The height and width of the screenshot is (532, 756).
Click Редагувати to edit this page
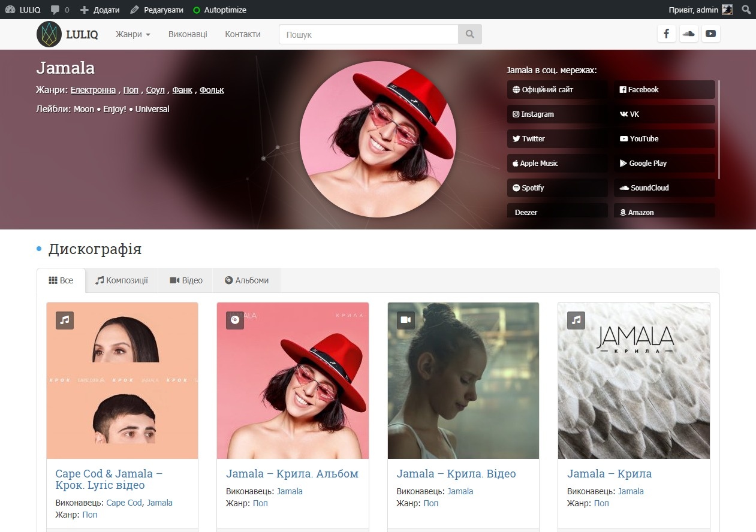pos(157,10)
